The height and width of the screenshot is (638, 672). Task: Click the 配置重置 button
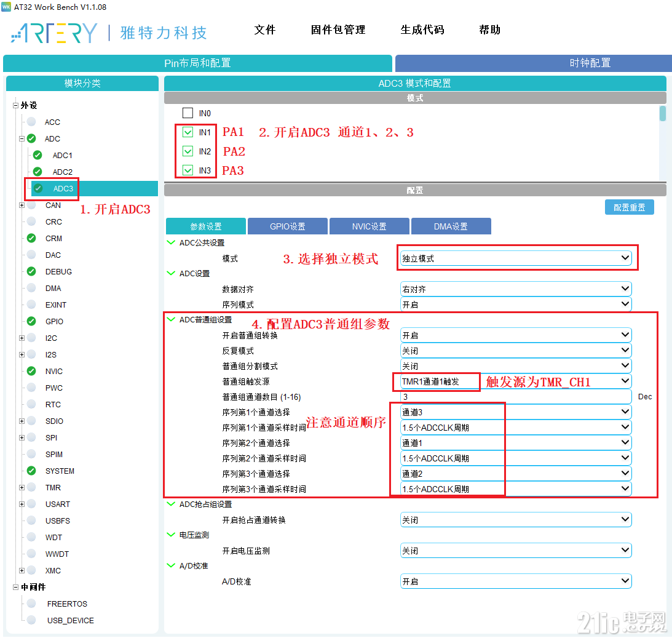coord(629,207)
